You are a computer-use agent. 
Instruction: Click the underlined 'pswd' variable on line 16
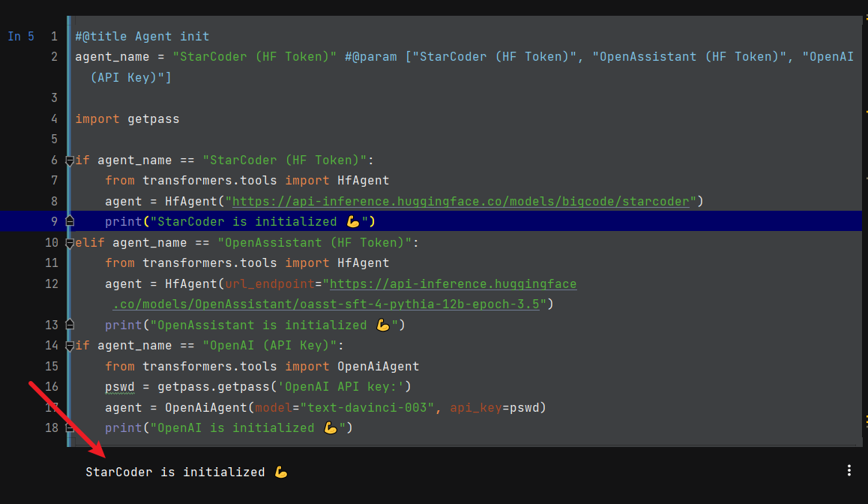coord(120,386)
